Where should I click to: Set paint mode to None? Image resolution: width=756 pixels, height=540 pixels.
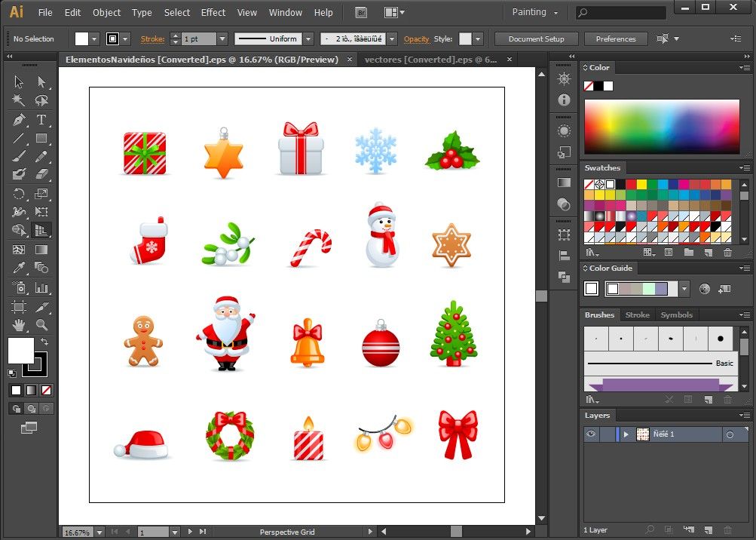[x=46, y=390]
